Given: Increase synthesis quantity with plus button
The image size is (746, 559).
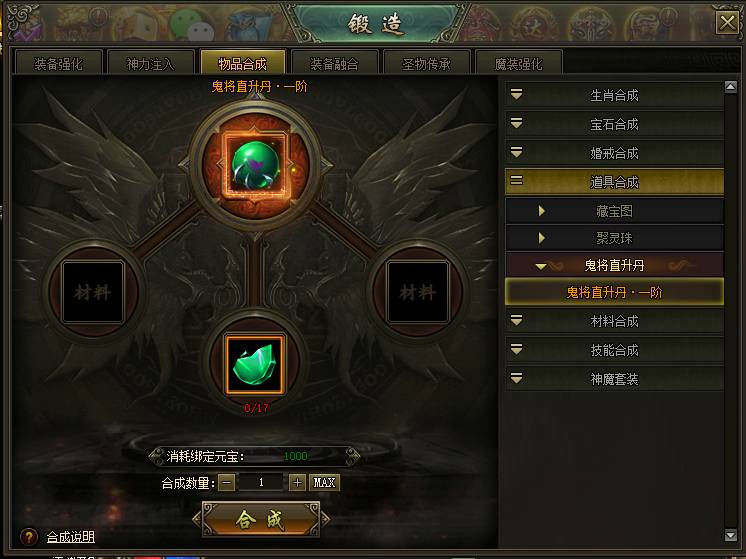Looking at the screenshot, I should pyautogui.click(x=297, y=483).
